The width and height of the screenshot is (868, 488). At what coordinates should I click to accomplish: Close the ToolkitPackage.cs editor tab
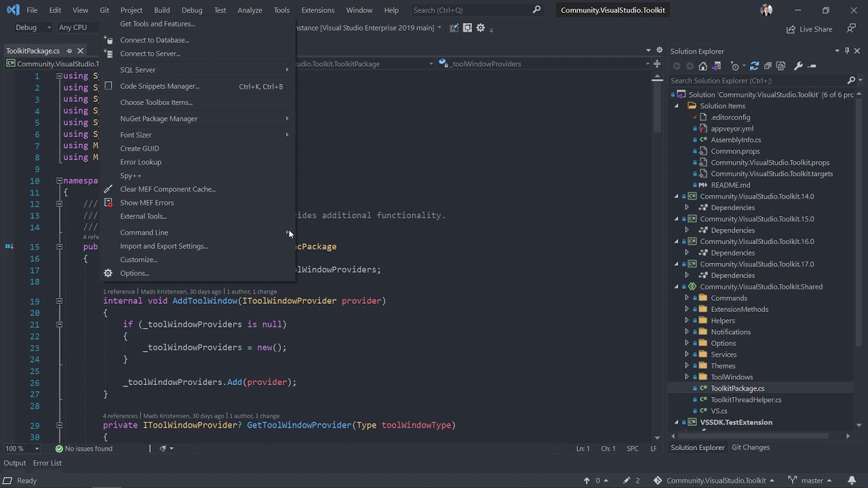point(80,51)
